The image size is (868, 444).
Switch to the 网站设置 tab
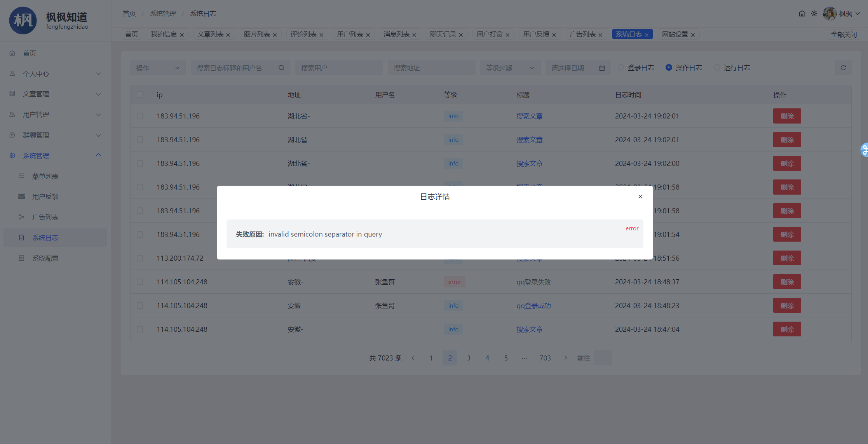(x=675, y=34)
